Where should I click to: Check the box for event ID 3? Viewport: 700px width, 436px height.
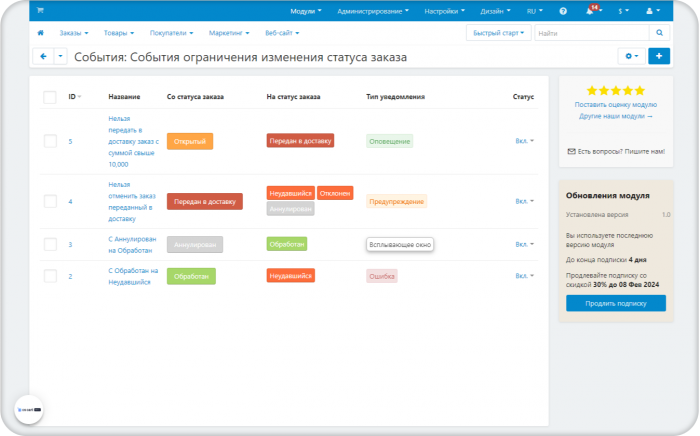coord(50,245)
